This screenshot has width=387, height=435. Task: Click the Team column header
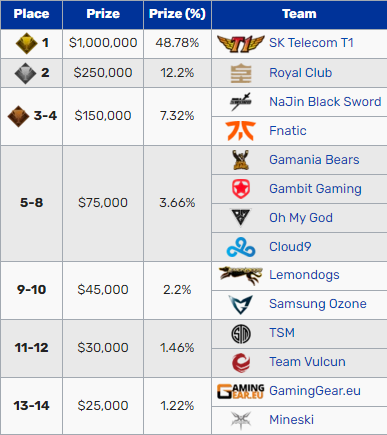(299, 14)
